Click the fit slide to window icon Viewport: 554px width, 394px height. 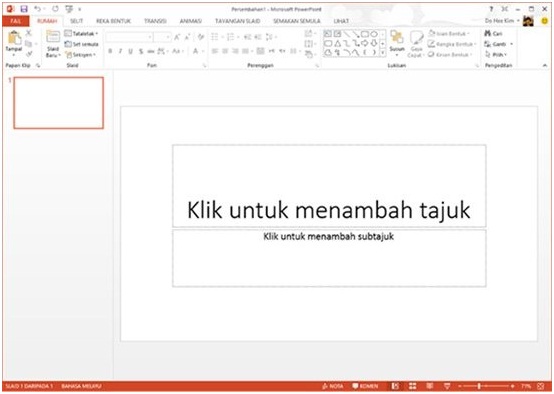(540, 386)
